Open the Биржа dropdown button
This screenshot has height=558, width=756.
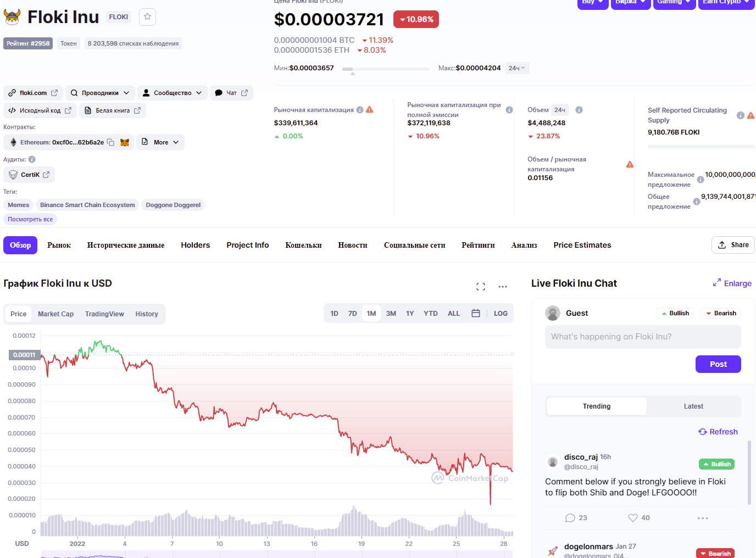[x=630, y=3]
